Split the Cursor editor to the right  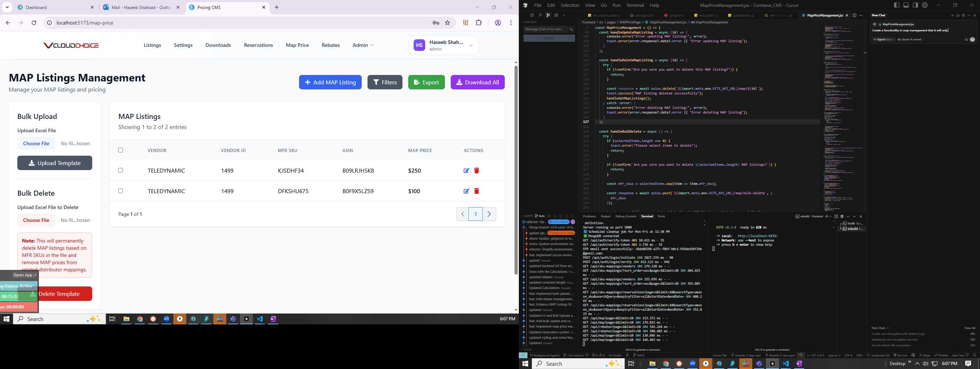coord(855,15)
